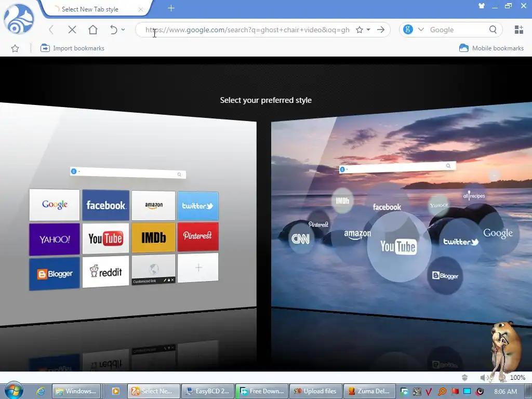Click the YAHOO! tile
532x399 pixels.
coord(54,239)
